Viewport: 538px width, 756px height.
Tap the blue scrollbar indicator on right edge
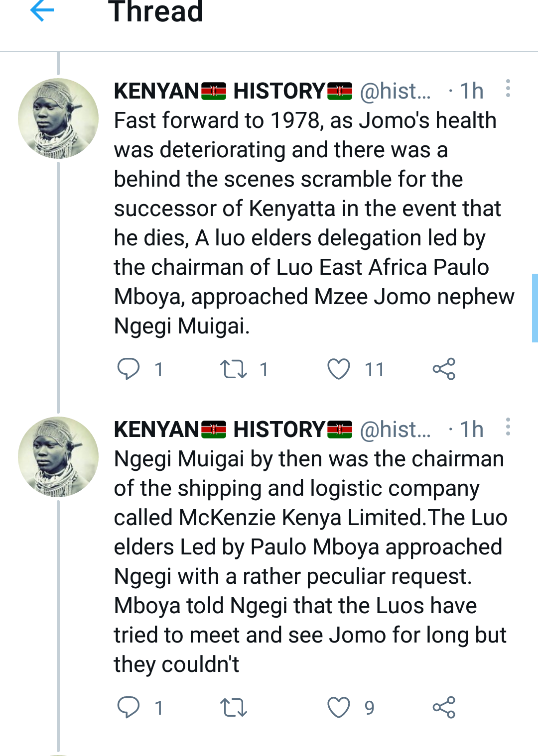535,308
